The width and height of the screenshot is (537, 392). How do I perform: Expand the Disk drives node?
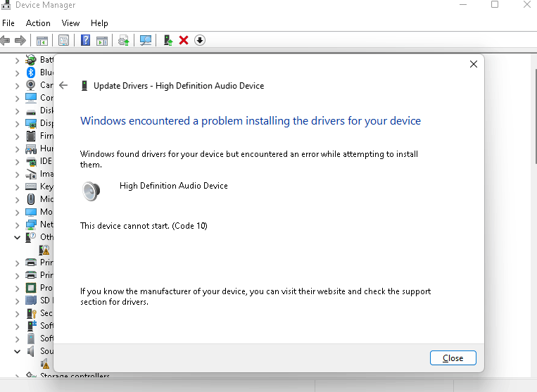17,111
